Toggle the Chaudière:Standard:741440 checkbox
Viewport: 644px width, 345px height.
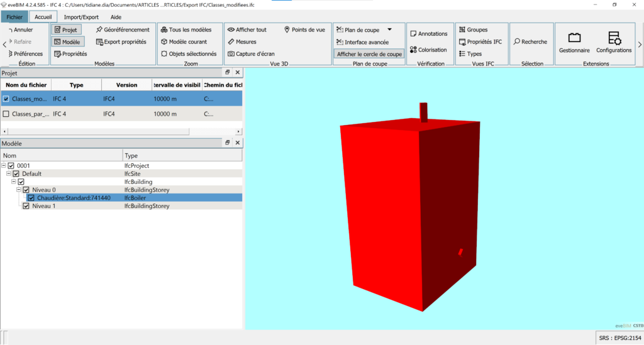(31, 198)
